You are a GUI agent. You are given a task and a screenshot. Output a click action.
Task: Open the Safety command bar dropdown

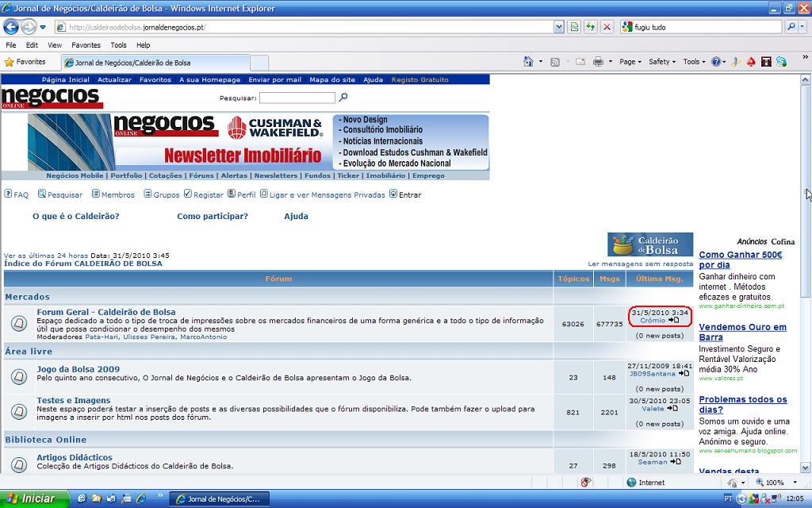pos(662,62)
